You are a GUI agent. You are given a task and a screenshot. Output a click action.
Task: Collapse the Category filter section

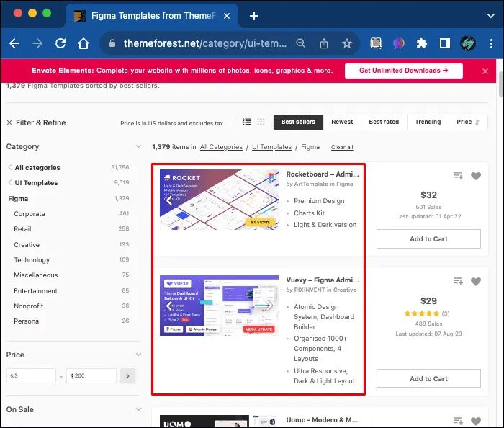(x=138, y=147)
